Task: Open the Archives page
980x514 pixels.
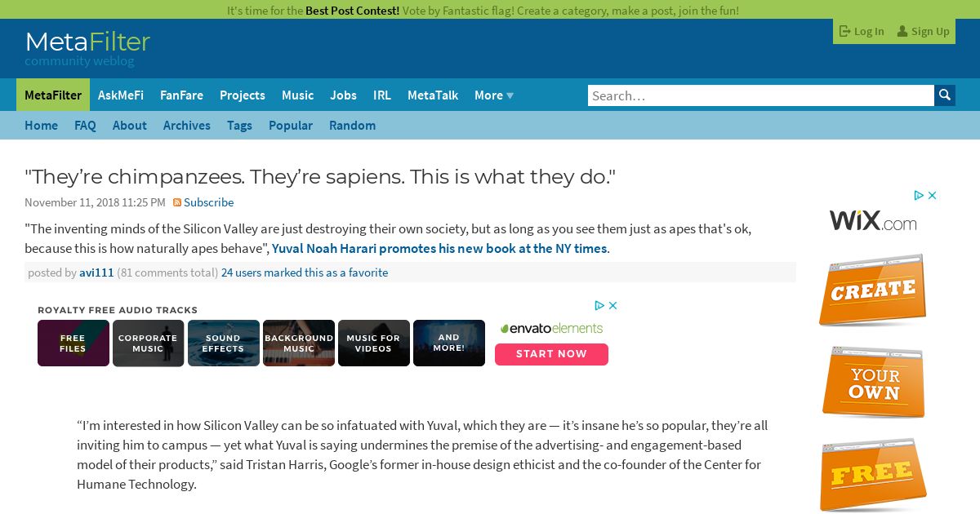Action: pos(187,126)
